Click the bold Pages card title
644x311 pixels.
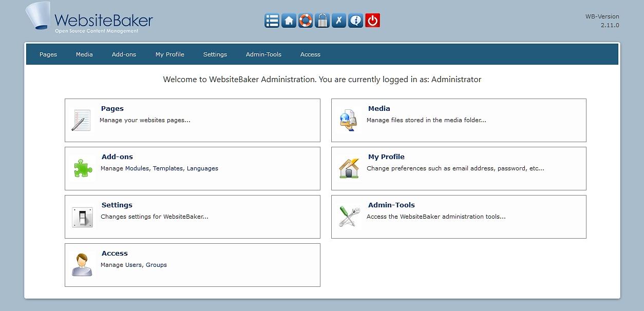[112, 108]
